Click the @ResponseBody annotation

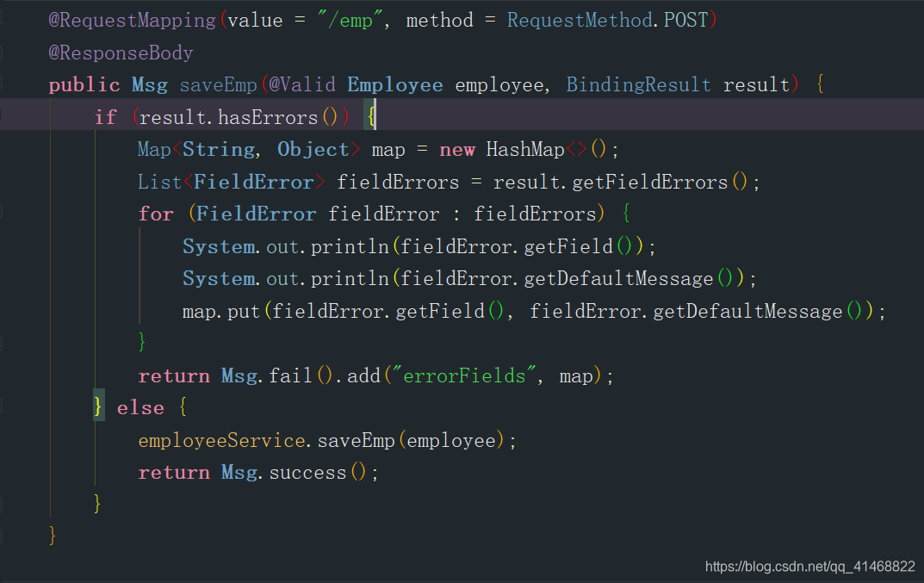tap(121, 53)
